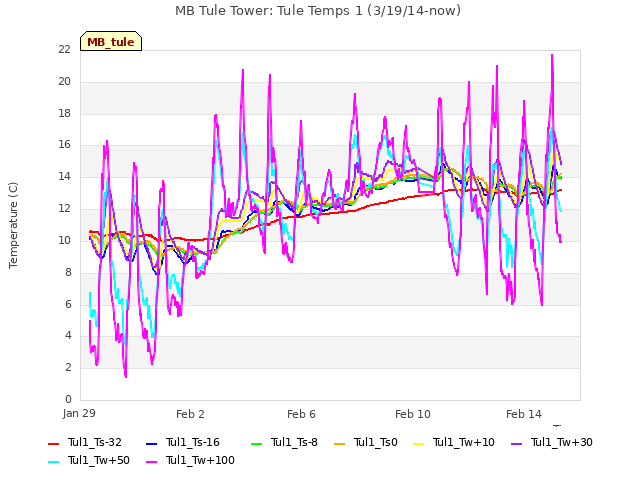Toggle the Tul1_Tw+50 legend entry
The height and width of the screenshot is (480, 640).
pos(89,460)
